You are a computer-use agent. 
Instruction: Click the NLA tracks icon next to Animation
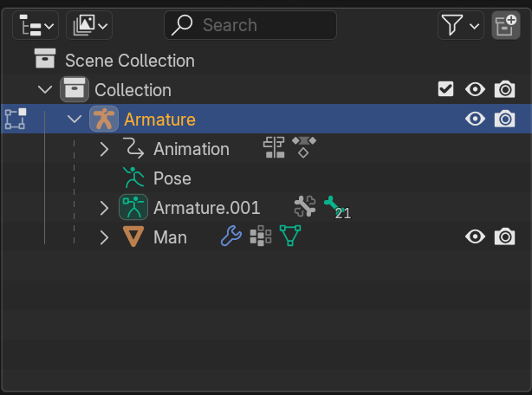pyautogui.click(x=274, y=147)
